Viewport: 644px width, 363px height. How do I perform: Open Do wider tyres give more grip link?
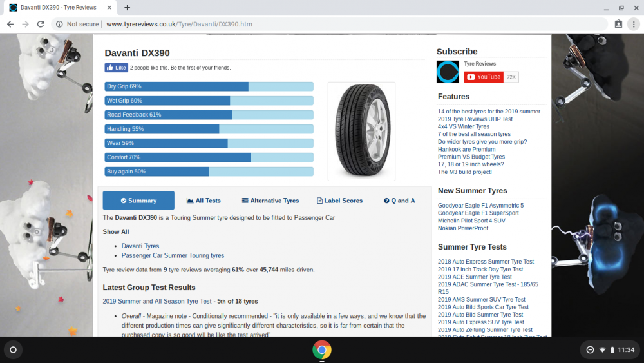point(482,141)
